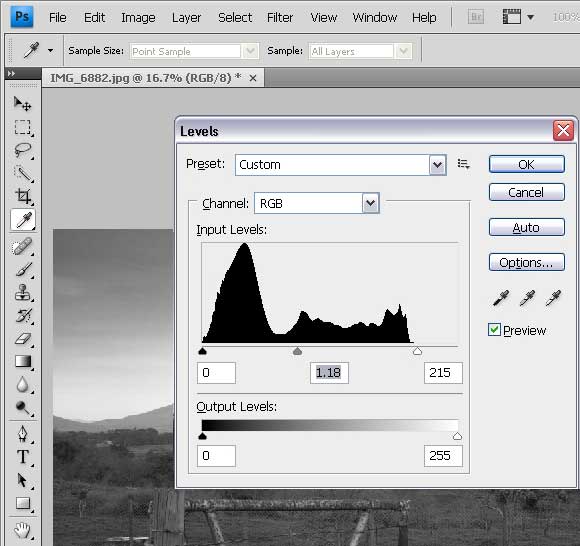Open the Window menu
This screenshot has height=546, width=580.
point(375,17)
